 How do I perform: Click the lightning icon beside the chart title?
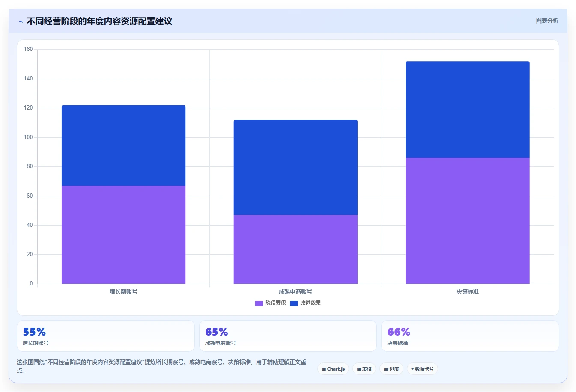(20, 21)
